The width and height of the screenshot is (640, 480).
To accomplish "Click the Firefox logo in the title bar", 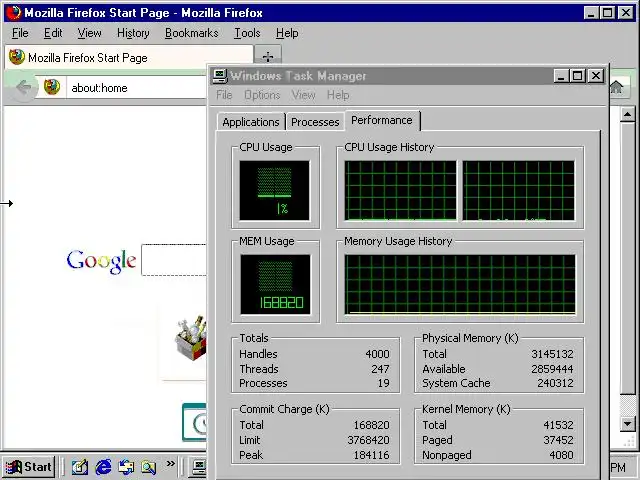I will [13, 13].
